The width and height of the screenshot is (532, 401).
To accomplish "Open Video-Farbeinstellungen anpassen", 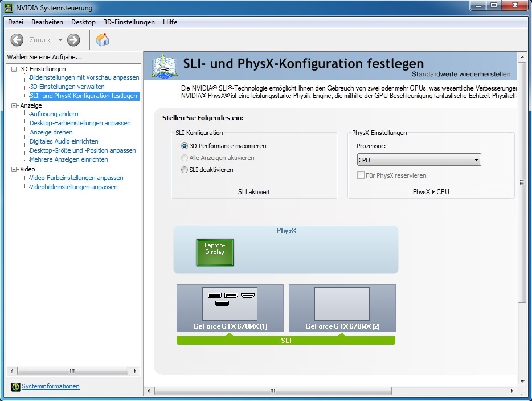I will (x=77, y=178).
